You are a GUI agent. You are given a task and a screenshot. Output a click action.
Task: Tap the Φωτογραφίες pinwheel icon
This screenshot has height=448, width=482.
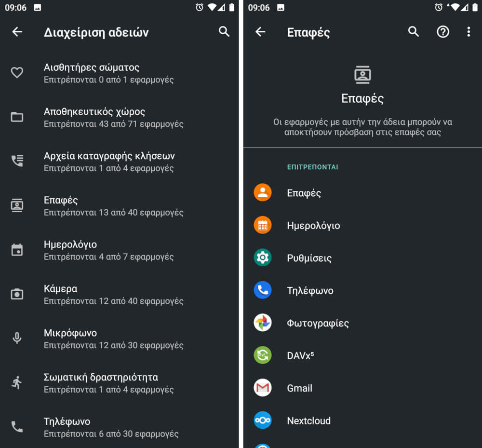[x=263, y=323]
